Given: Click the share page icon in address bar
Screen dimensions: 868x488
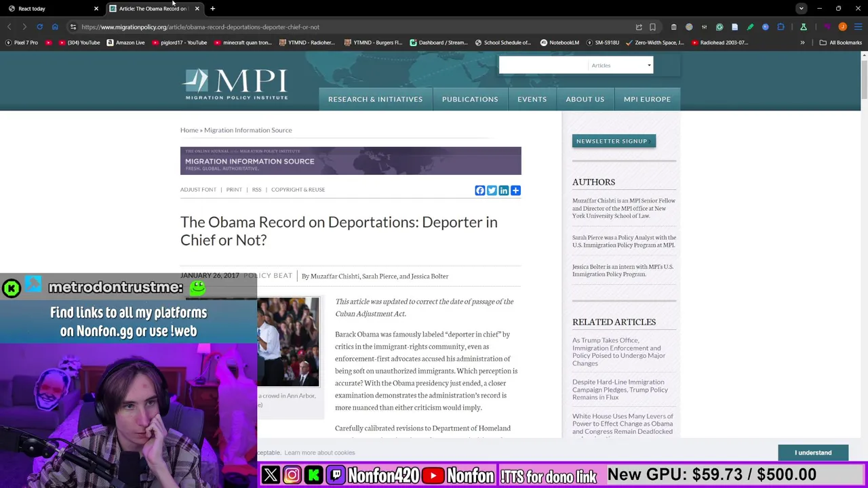Looking at the screenshot, I should pos(639,27).
